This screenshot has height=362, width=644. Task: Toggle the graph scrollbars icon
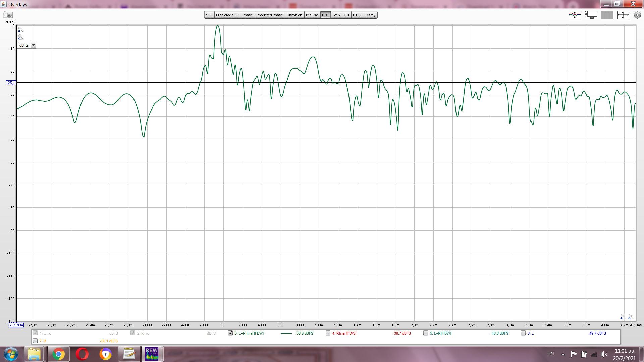591,15
